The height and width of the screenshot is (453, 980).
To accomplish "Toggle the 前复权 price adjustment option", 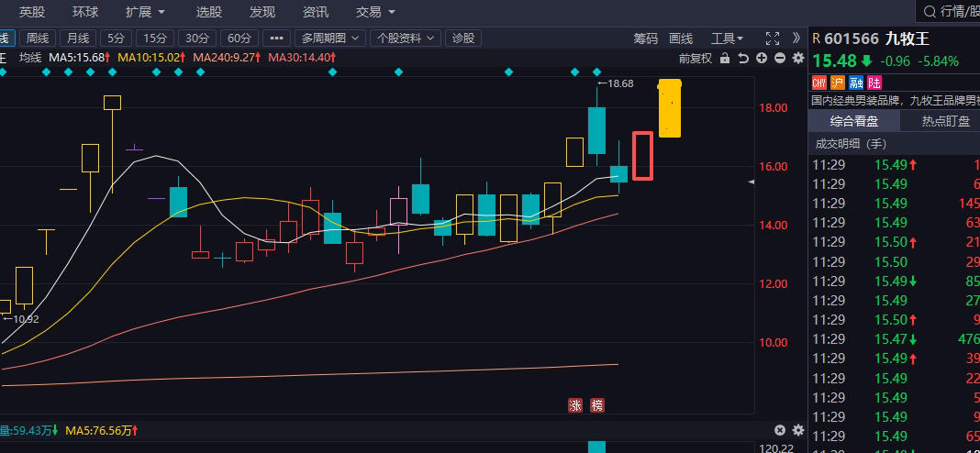I will tap(696, 58).
